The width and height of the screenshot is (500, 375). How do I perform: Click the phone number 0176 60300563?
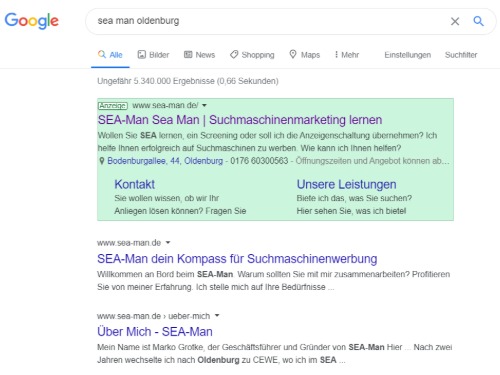tap(259, 161)
